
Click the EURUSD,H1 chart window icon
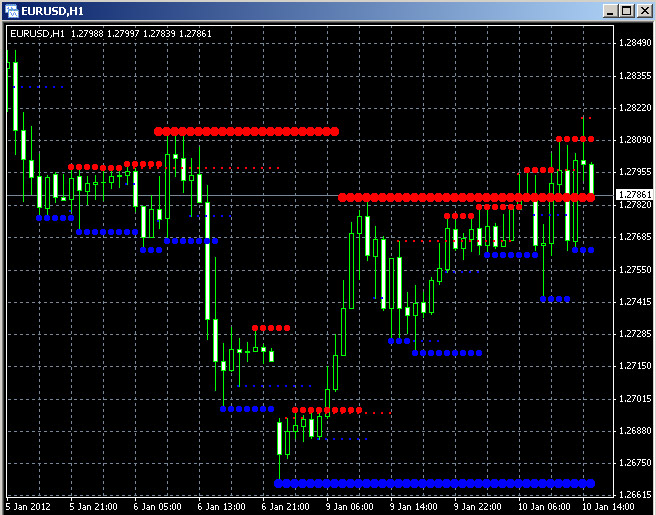tap(12, 11)
